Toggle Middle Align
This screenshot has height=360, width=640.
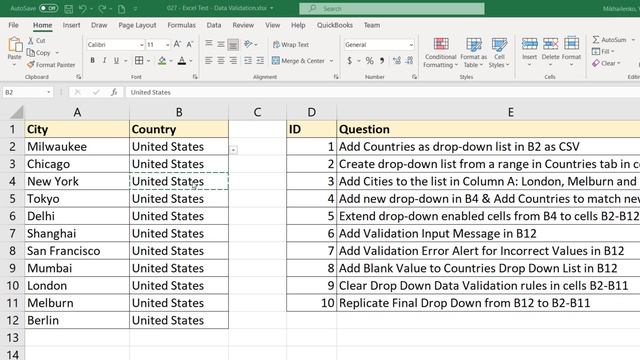click(221, 44)
